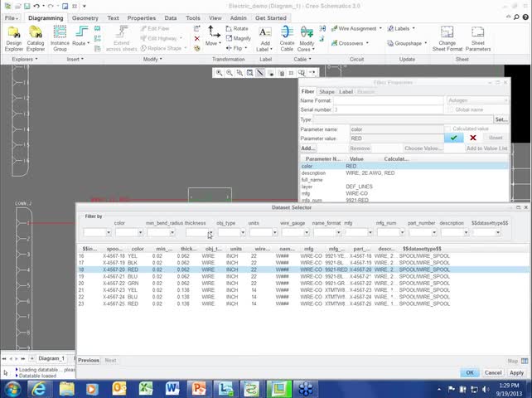Click the save icon in quick access toolbar
The image size is (532, 398).
coord(27,6)
